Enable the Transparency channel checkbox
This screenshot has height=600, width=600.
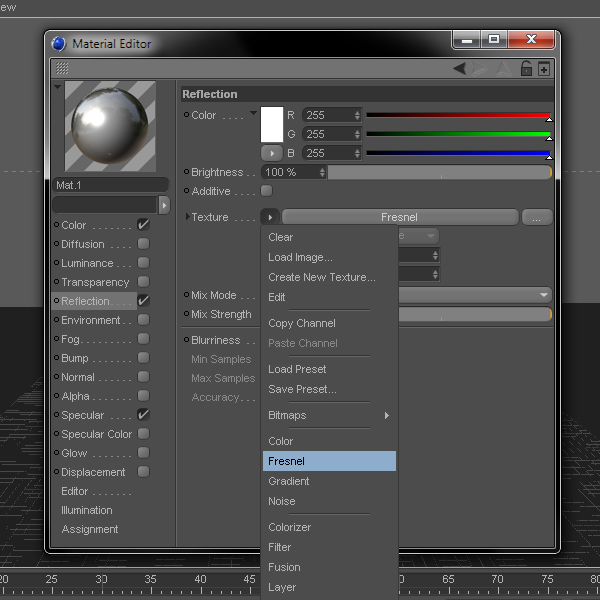(143, 282)
